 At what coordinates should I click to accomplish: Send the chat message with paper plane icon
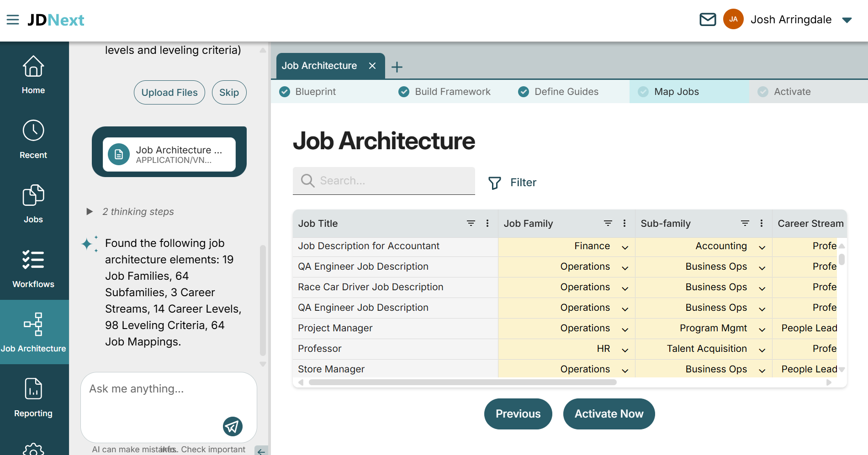(x=233, y=427)
